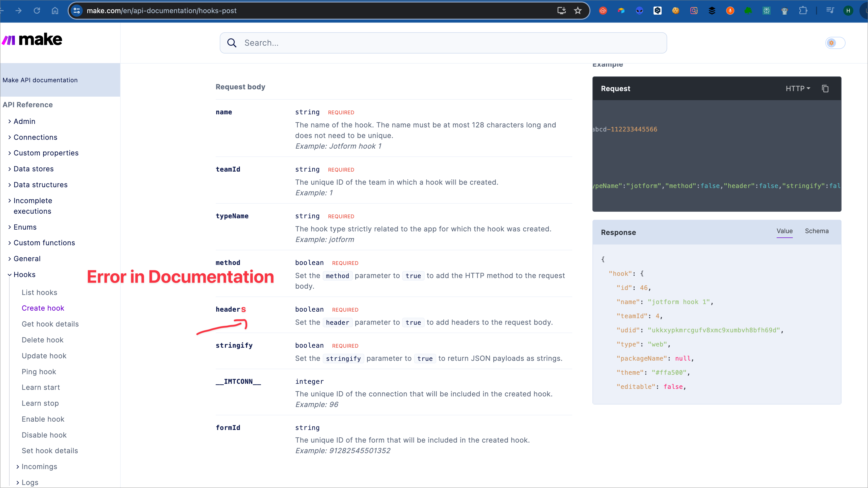
Task: Open the alien avatar extension icon
Action: [640, 10]
